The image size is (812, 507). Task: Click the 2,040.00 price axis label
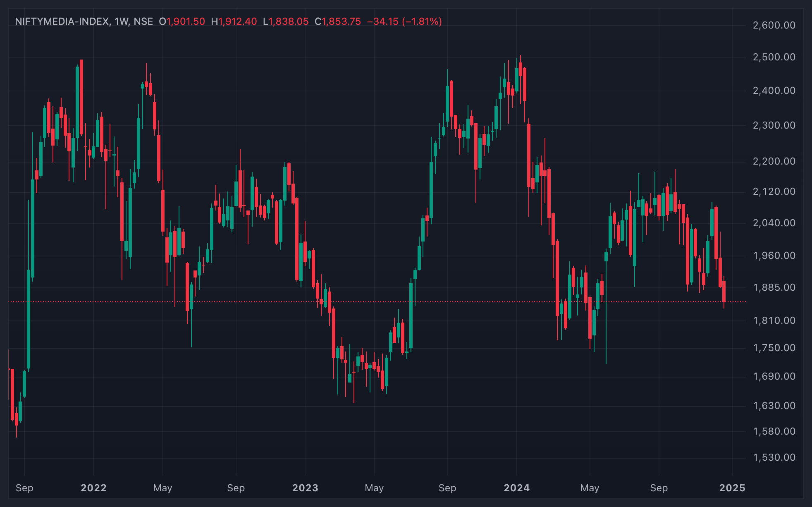click(x=774, y=223)
